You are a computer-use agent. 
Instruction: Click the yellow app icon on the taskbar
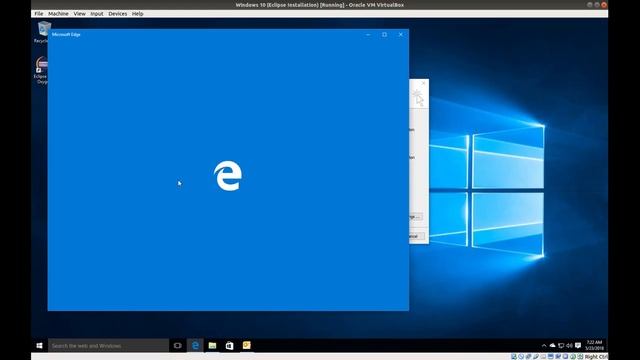click(x=247, y=345)
